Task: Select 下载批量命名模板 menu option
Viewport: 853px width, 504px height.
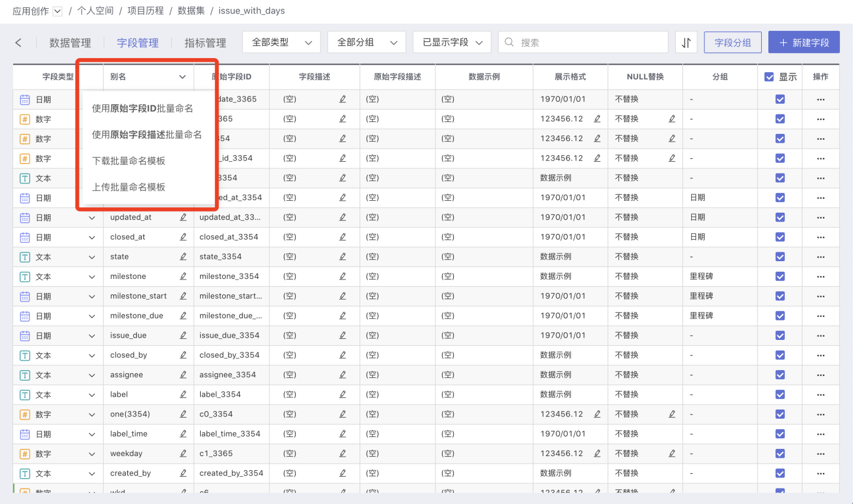Action: point(129,161)
